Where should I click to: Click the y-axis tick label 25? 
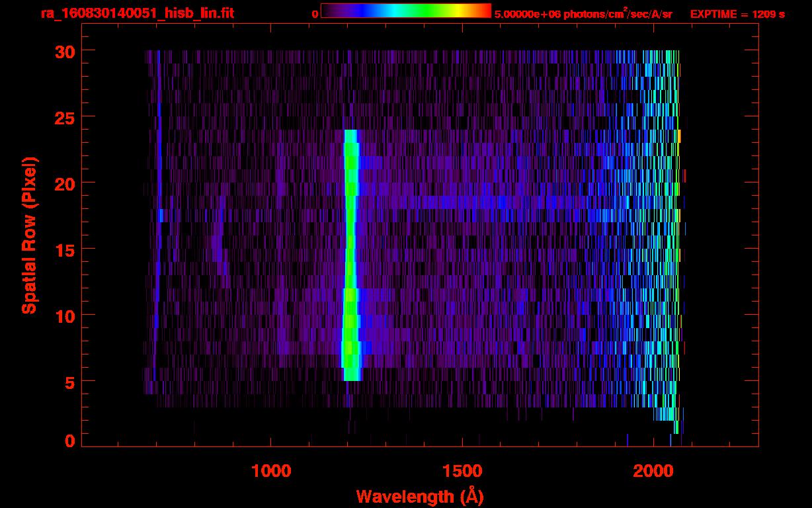(x=65, y=117)
